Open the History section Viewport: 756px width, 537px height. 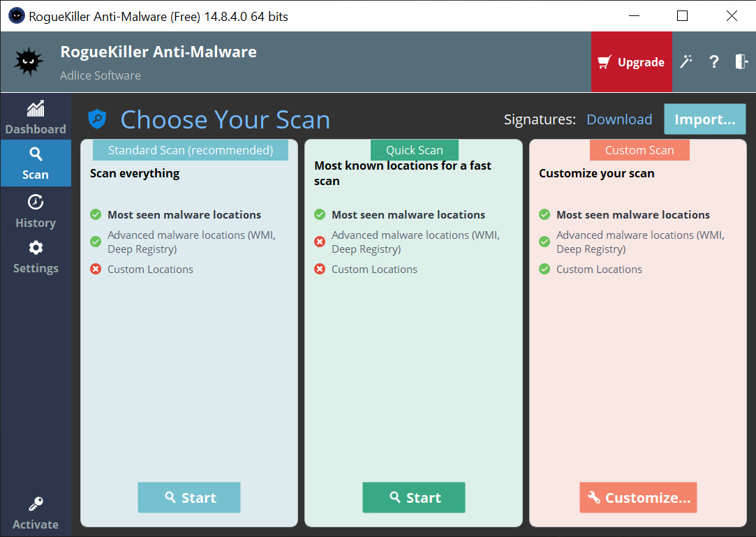pyautogui.click(x=36, y=212)
